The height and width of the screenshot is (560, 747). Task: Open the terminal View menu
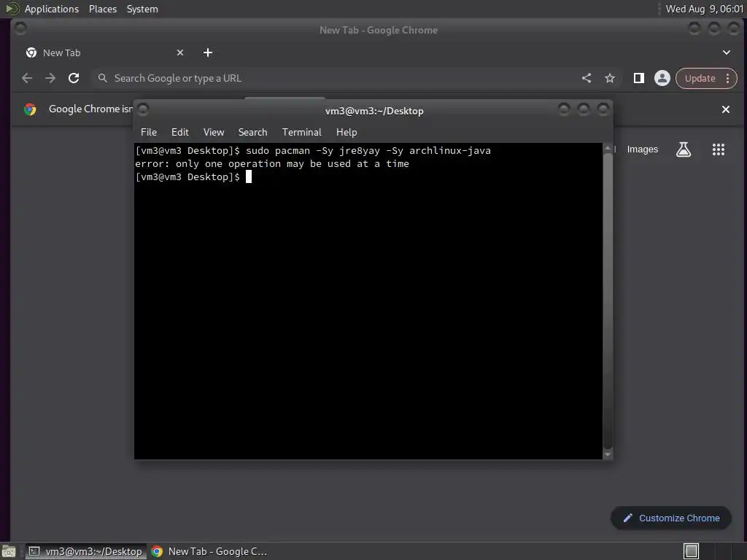coord(214,132)
